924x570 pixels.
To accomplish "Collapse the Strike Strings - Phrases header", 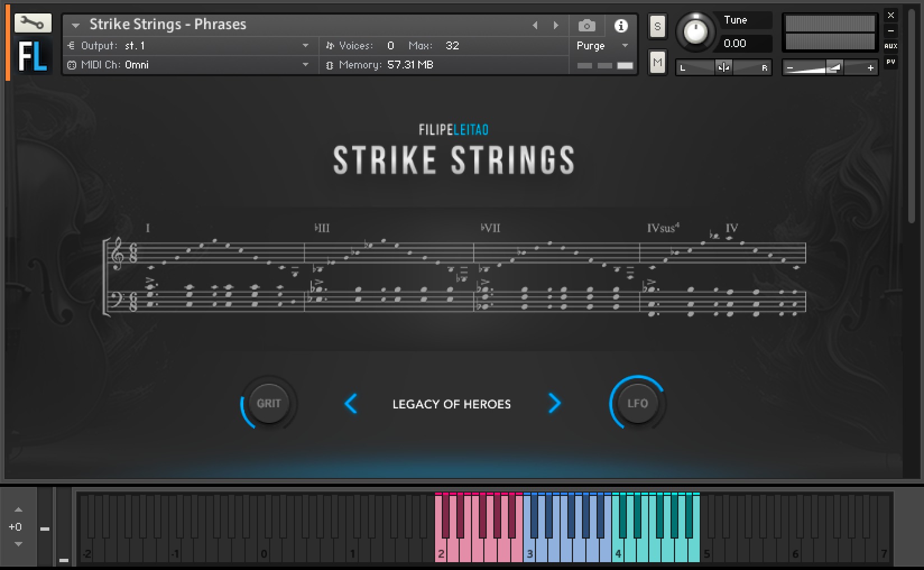I will pos(75,25).
